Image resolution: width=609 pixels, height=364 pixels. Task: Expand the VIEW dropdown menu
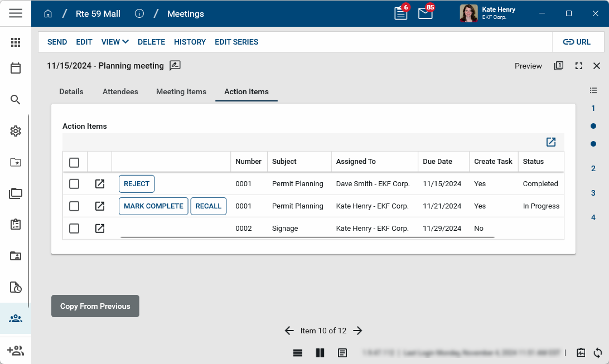pyautogui.click(x=115, y=42)
